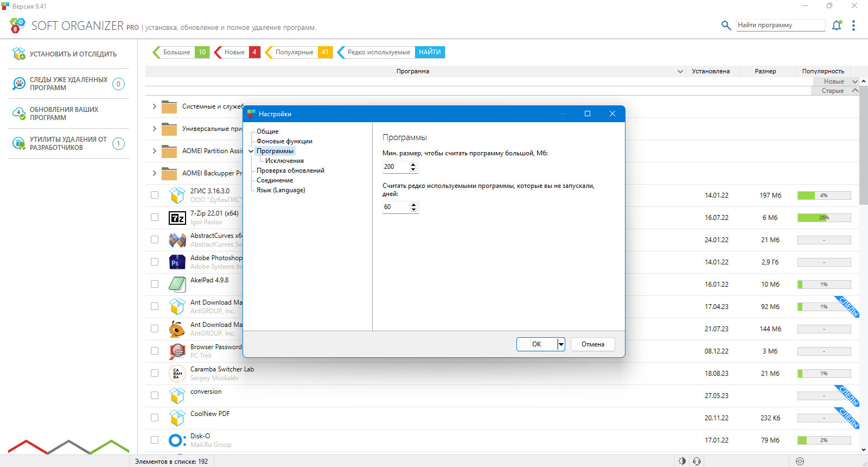Click the Системные и служебные folder icon
This screenshot has height=467, width=868.
click(169, 106)
